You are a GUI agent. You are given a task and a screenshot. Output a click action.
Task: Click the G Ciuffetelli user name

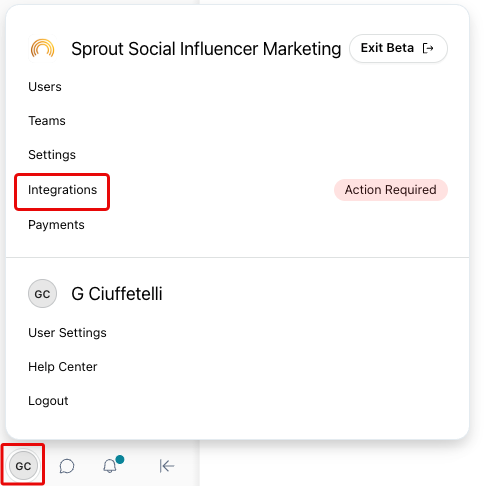pyautogui.click(x=117, y=294)
